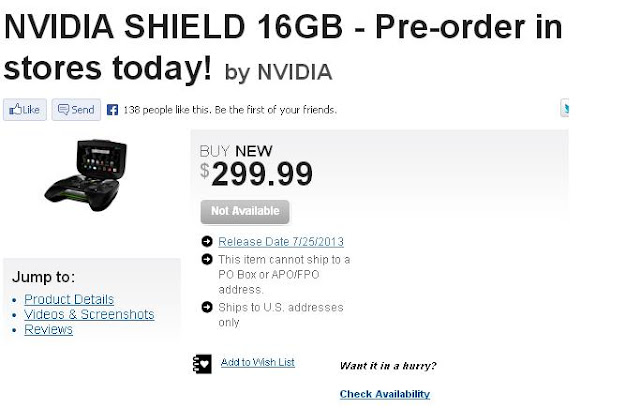
Task: Select the Add to Wish List link
Action: [257, 362]
